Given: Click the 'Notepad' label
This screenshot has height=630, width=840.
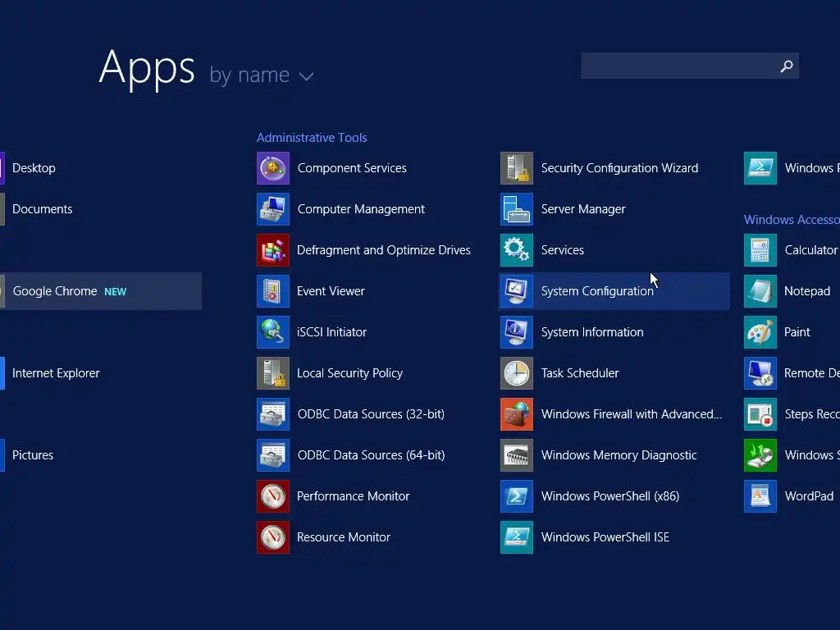Looking at the screenshot, I should (807, 291).
